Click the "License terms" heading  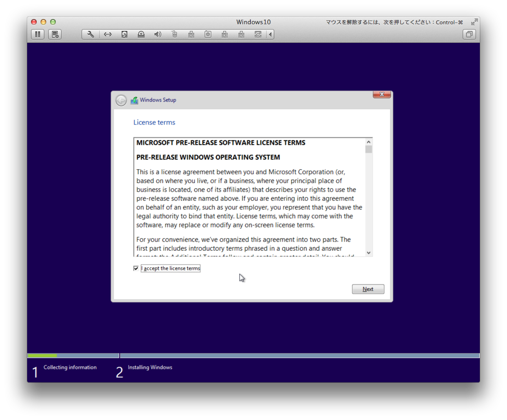tap(154, 123)
